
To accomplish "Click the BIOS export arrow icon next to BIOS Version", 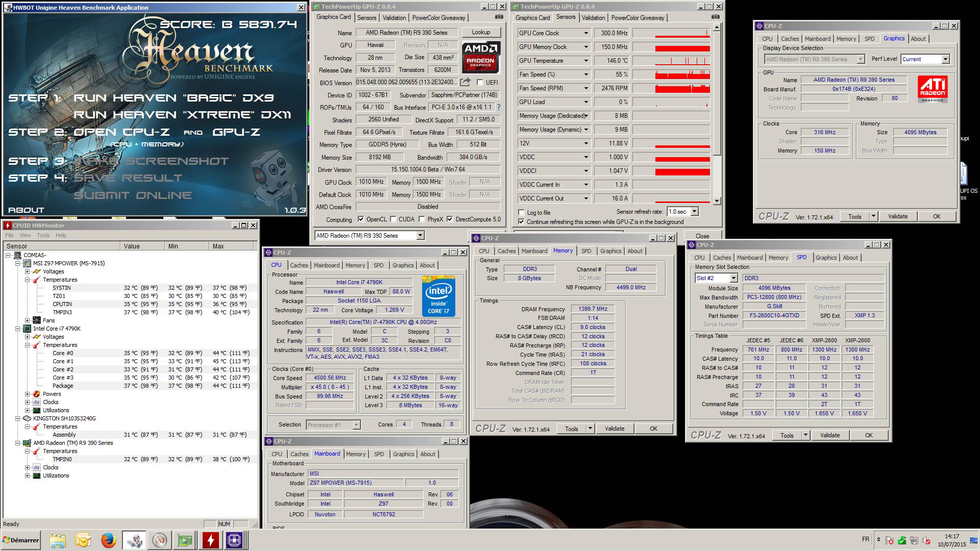I will click(x=465, y=82).
